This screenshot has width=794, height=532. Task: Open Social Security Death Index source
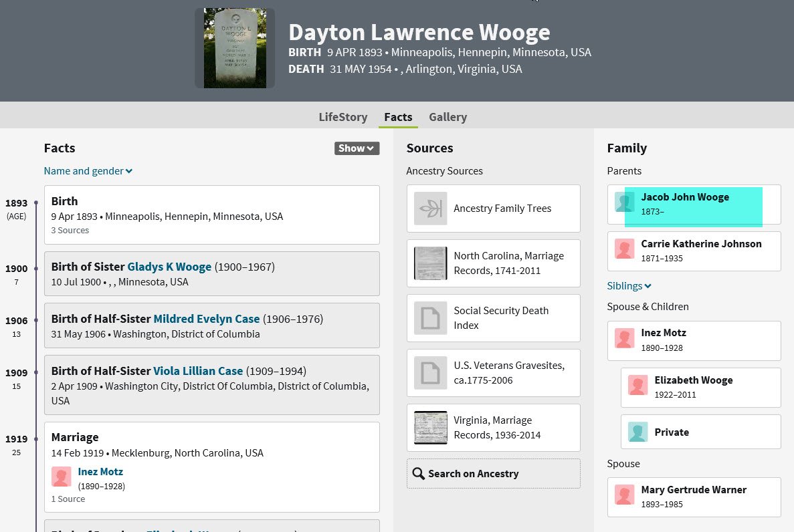[x=493, y=318]
